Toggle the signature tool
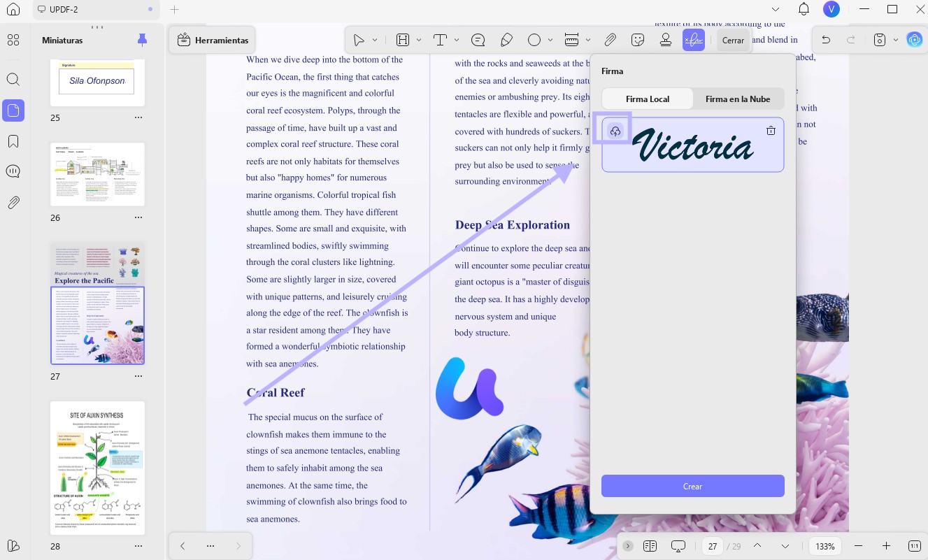The height and width of the screenshot is (560, 928). click(x=694, y=40)
